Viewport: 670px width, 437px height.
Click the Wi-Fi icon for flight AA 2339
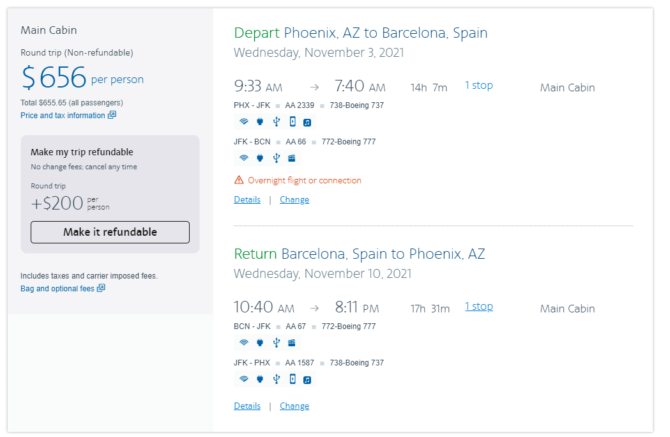[x=244, y=122]
